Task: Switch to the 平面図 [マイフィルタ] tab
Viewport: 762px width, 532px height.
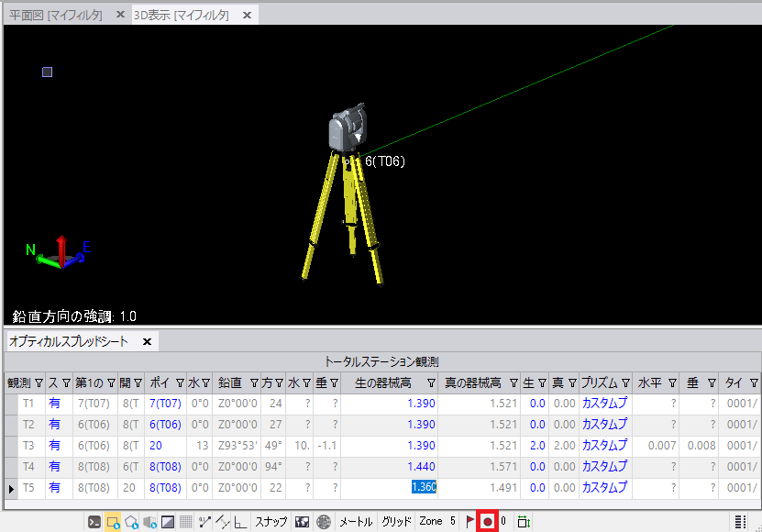Action: click(x=55, y=15)
